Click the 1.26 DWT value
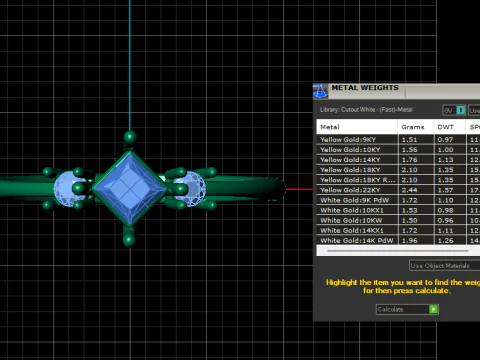The width and height of the screenshot is (480, 360). 445,240
